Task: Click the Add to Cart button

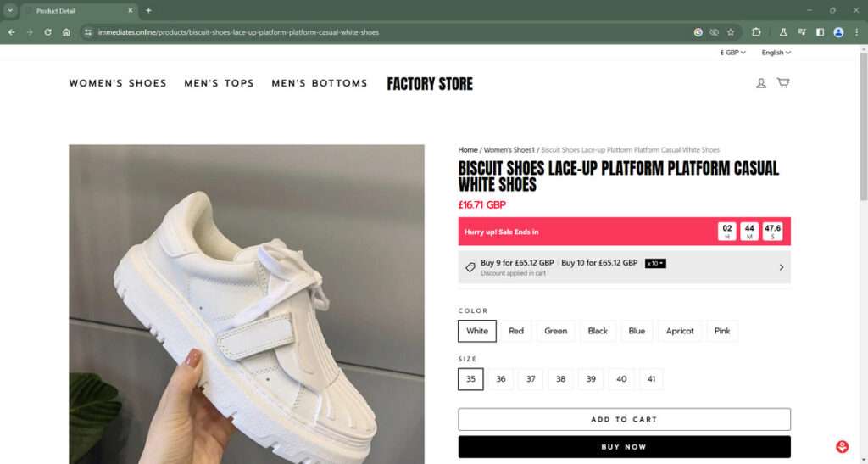Action: pyautogui.click(x=624, y=419)
